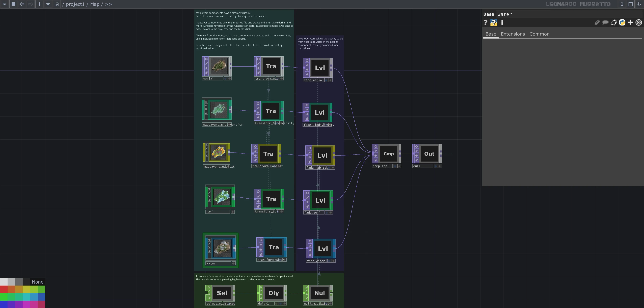Switch to the Common parameter tab

click(539, 34)
